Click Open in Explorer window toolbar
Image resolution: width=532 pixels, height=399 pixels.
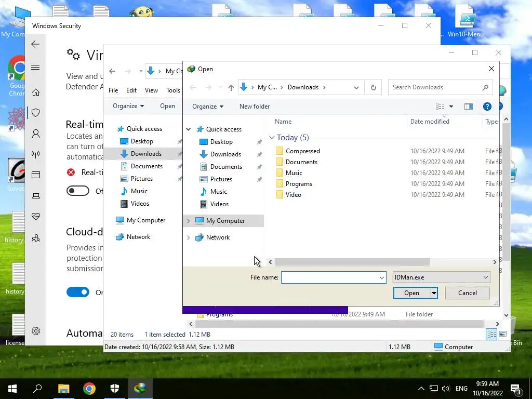168,106
